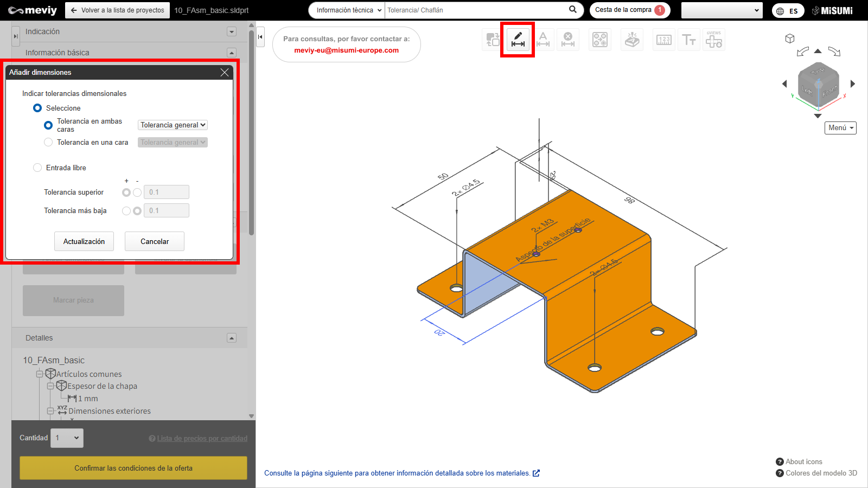The image size is (868, 488).
Task: Click the isometric cube view icon
Action: pos(790,38)
